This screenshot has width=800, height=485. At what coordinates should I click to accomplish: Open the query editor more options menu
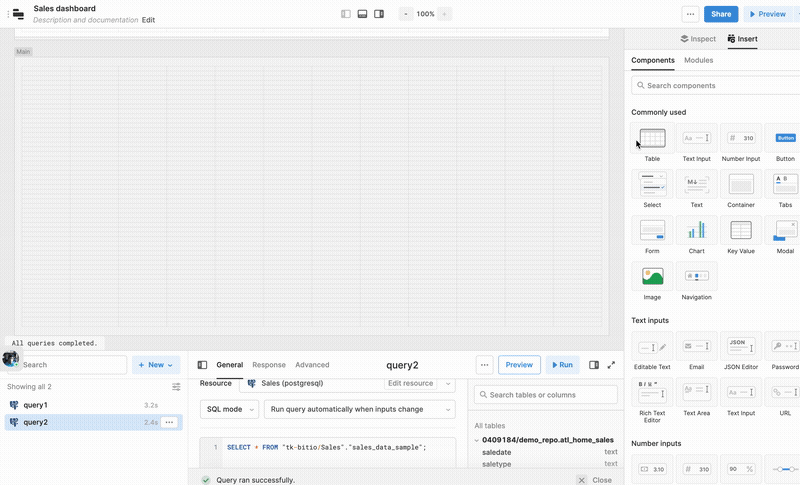tap(484, 365)
